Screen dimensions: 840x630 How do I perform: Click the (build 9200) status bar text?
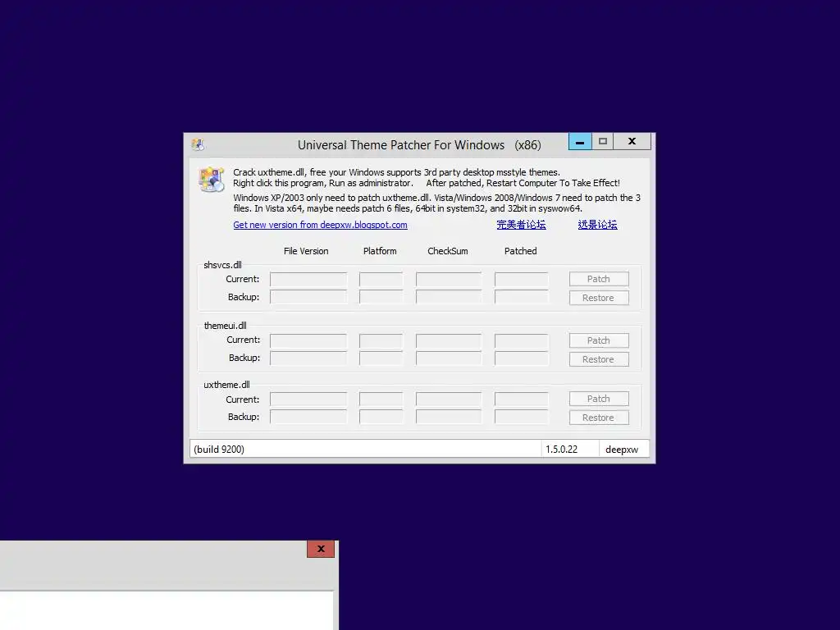point(219,450)
